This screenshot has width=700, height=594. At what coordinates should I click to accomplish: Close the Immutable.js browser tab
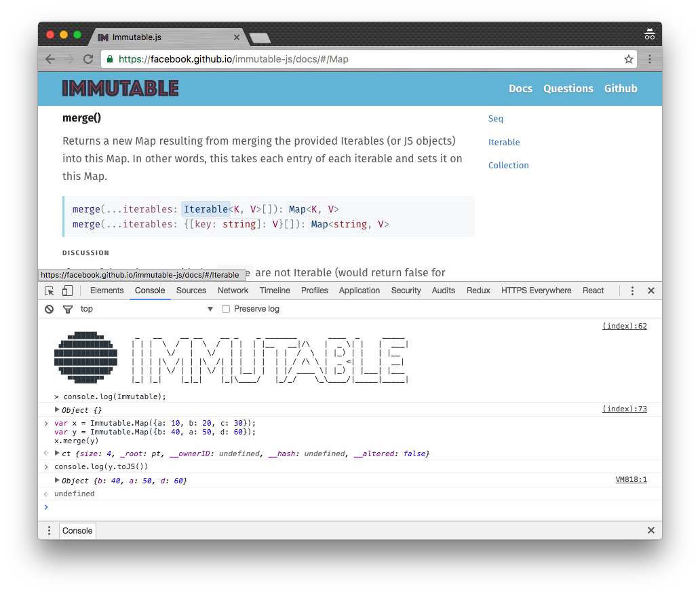pyautogui.click(x=237, y=37)
